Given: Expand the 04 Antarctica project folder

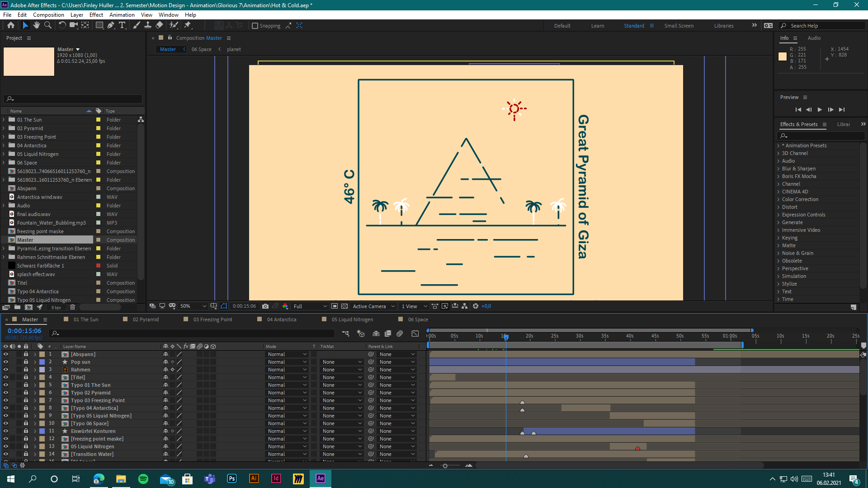Looking at the screenshot, I should click(x=4, y=145).
